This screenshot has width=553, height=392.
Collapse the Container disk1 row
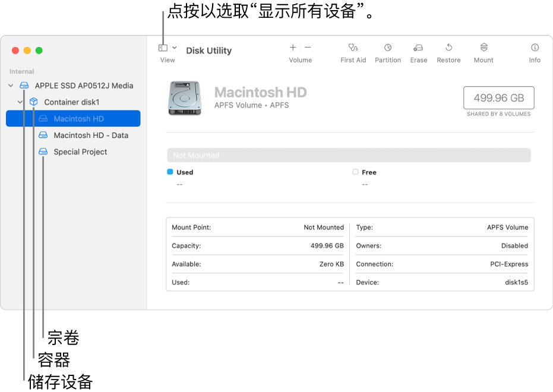coord(20,102)
